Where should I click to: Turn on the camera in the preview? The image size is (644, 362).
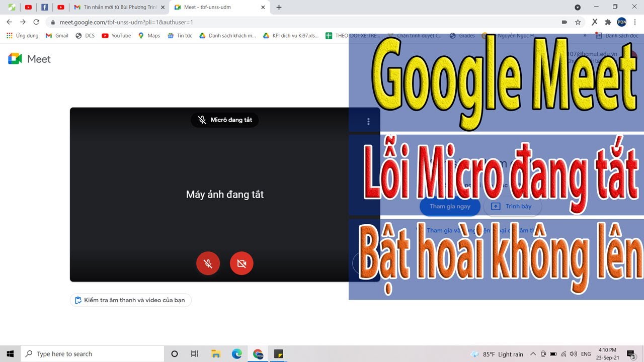(242, 263)
